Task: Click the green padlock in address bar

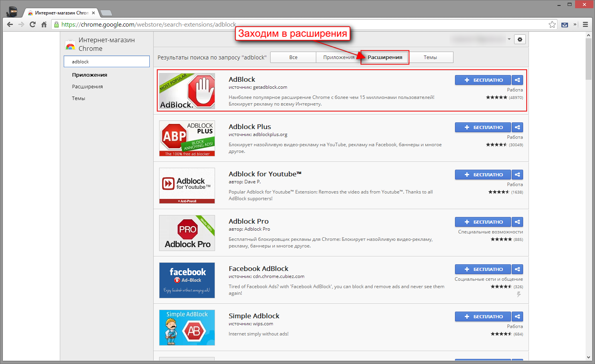Action: tap(57, 24)
